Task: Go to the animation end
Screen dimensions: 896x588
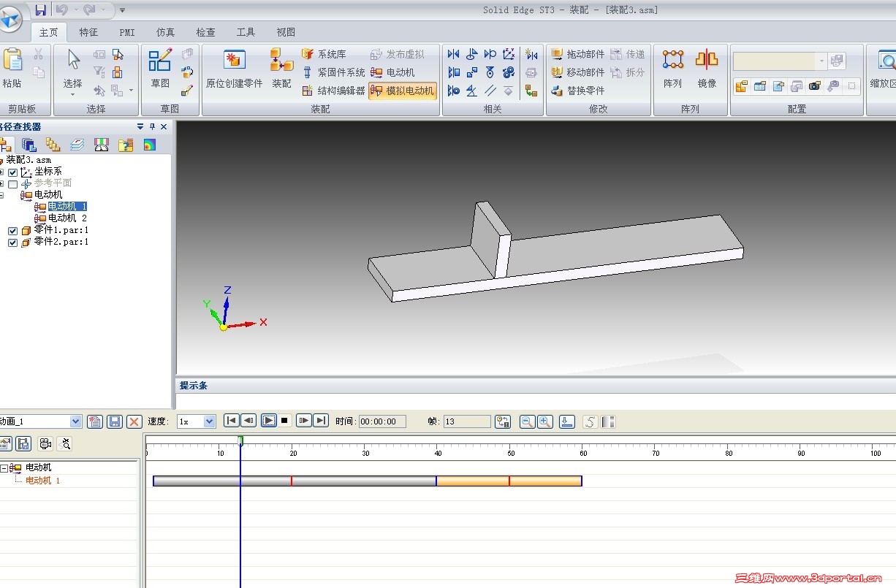Action: click(321, 421)
